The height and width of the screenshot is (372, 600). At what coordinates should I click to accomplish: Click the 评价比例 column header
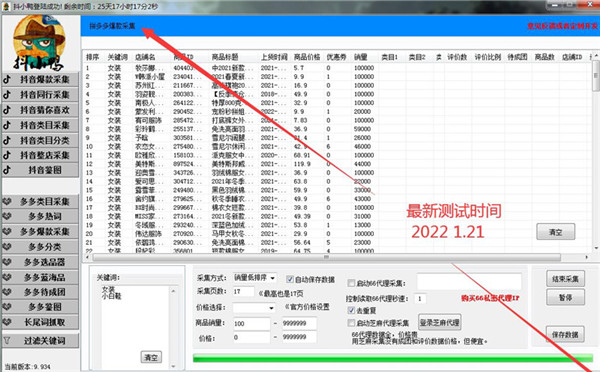coord(488,57)
